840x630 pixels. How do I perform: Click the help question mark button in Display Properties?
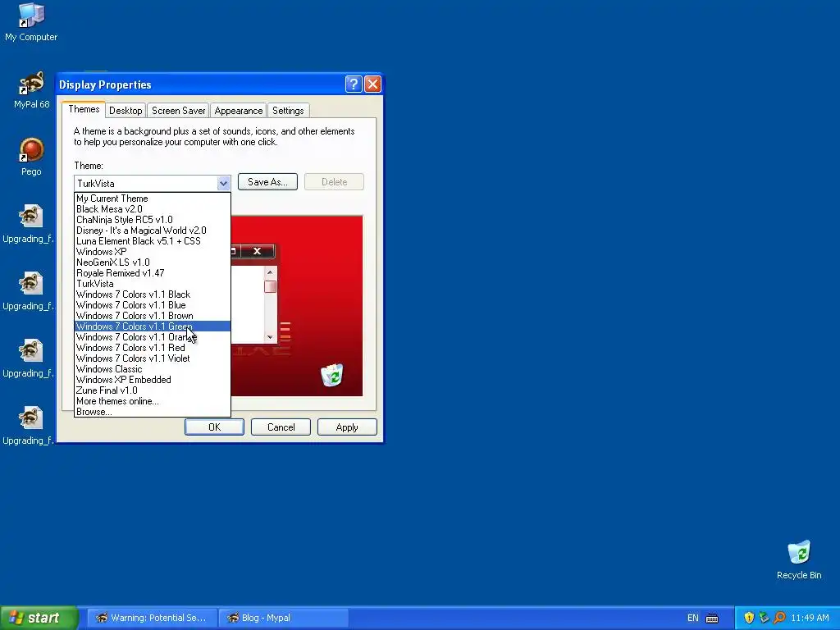point(354,84)
